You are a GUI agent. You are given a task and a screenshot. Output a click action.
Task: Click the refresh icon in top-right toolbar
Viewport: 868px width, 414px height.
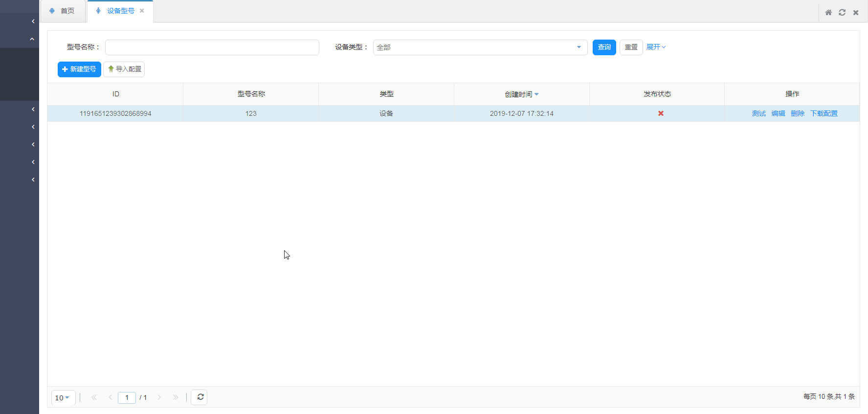pyautogui.click(x=842, y=13)
